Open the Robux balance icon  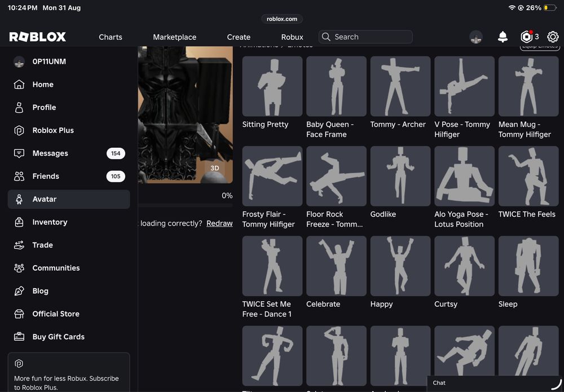click(527, 37)
